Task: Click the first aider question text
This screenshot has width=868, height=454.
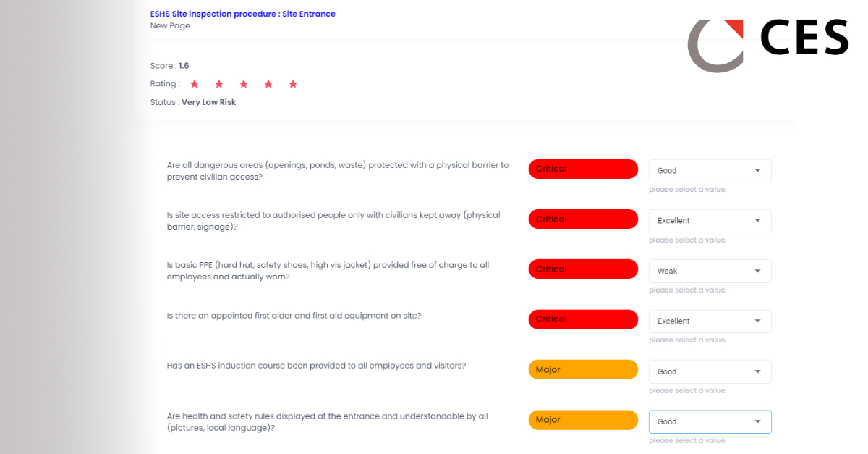Action: click(294, 316)
